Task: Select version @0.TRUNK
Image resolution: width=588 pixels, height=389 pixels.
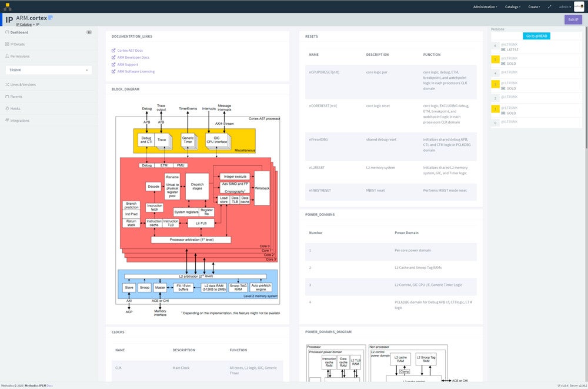Action: pos(509,122)
